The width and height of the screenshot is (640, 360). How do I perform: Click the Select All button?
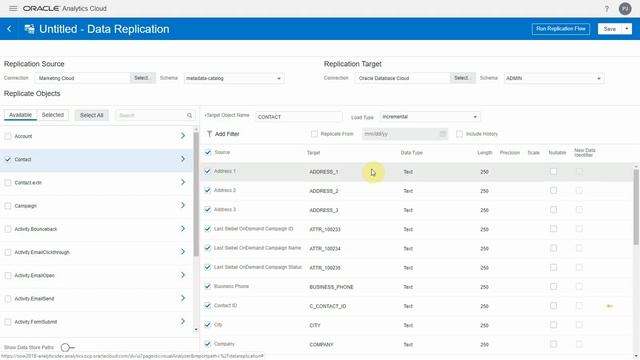91,116
